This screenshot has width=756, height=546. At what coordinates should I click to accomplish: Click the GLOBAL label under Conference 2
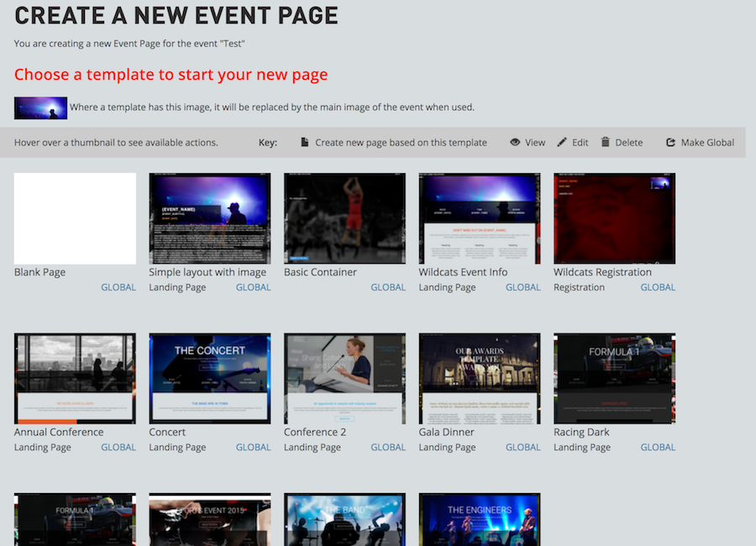pos(388,447)
